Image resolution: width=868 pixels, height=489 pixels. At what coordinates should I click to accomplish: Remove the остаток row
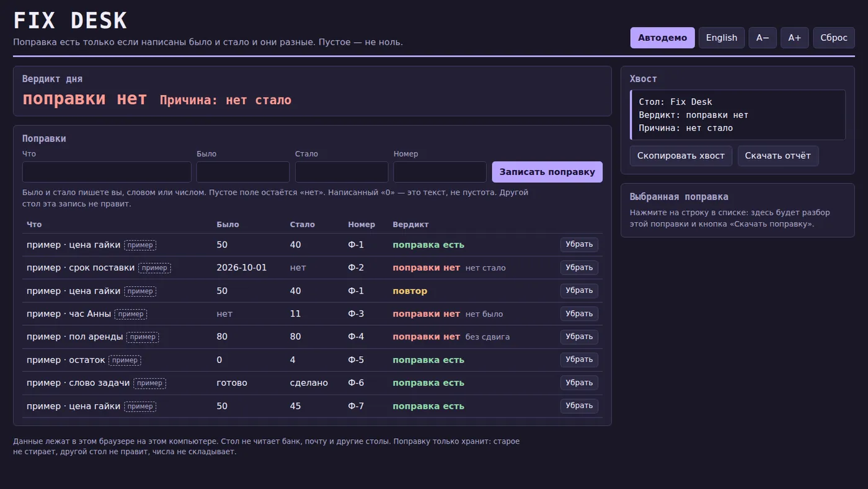579,360
